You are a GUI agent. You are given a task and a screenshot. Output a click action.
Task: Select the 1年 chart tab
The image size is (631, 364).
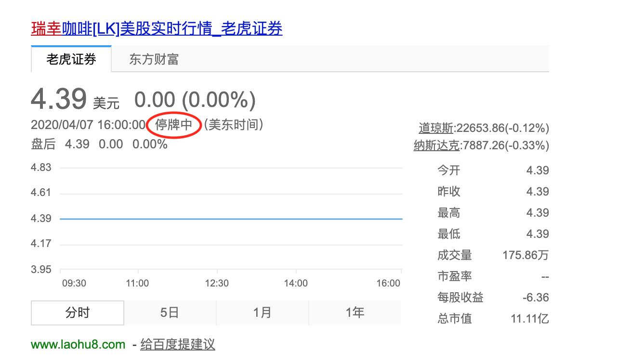[x=355, y=313]
